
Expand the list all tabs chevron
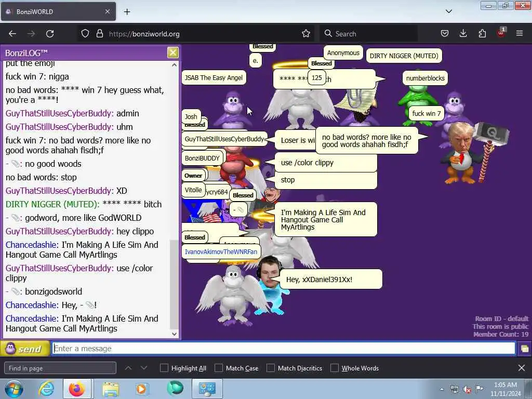(x=449, y=11)
